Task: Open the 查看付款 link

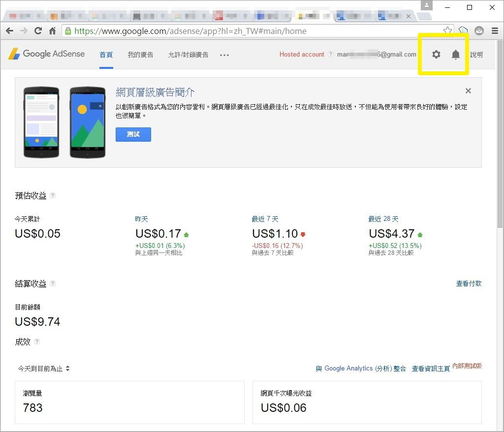Action: click(469, 283)
